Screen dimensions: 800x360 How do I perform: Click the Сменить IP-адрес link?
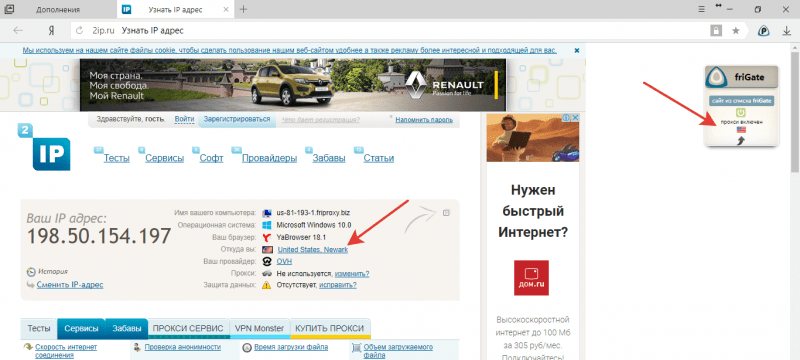tap(70, 285)
